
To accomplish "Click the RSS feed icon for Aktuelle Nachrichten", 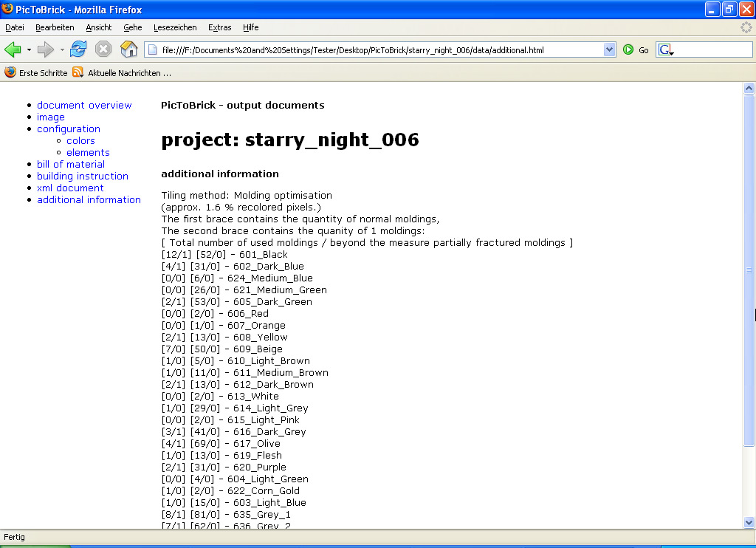I will click(78, 72).
